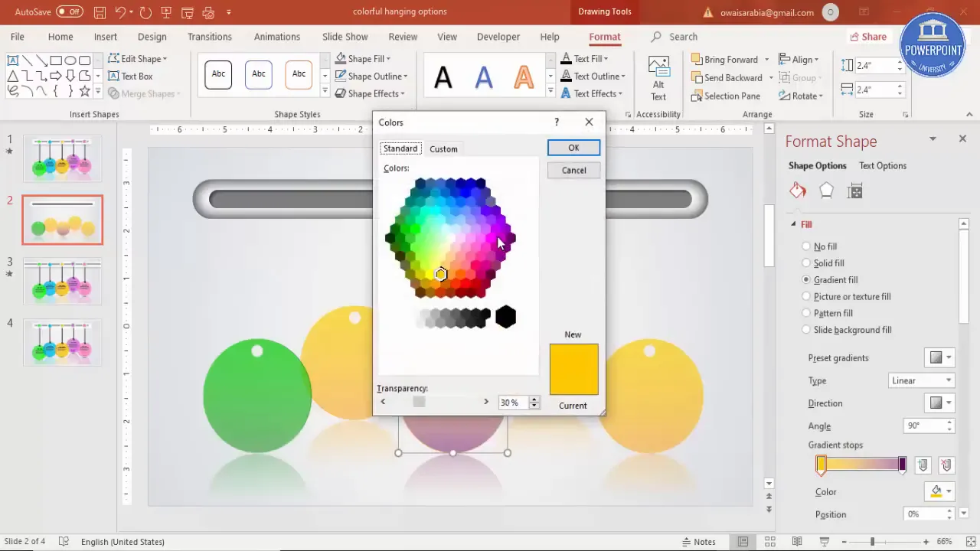The width and height of the screenshot is (980, 551).
Task: Open the Selection Pane
Action: point(726,96)
